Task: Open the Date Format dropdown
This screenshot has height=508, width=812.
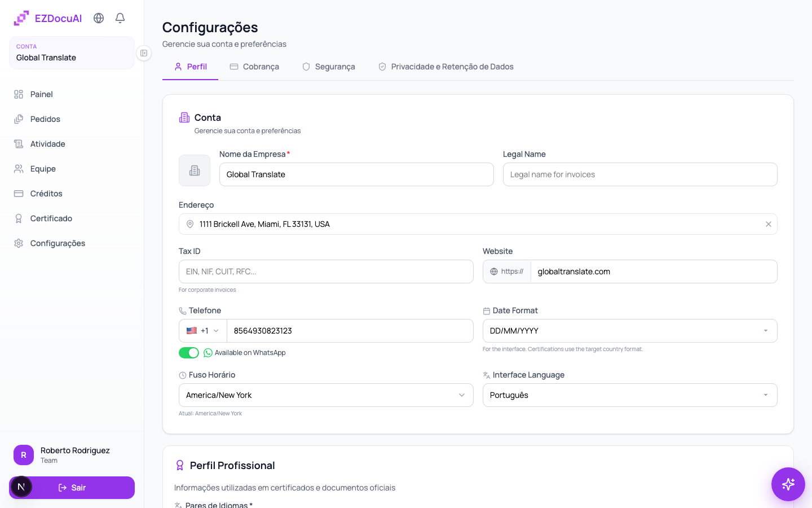Action: point(630,331)
